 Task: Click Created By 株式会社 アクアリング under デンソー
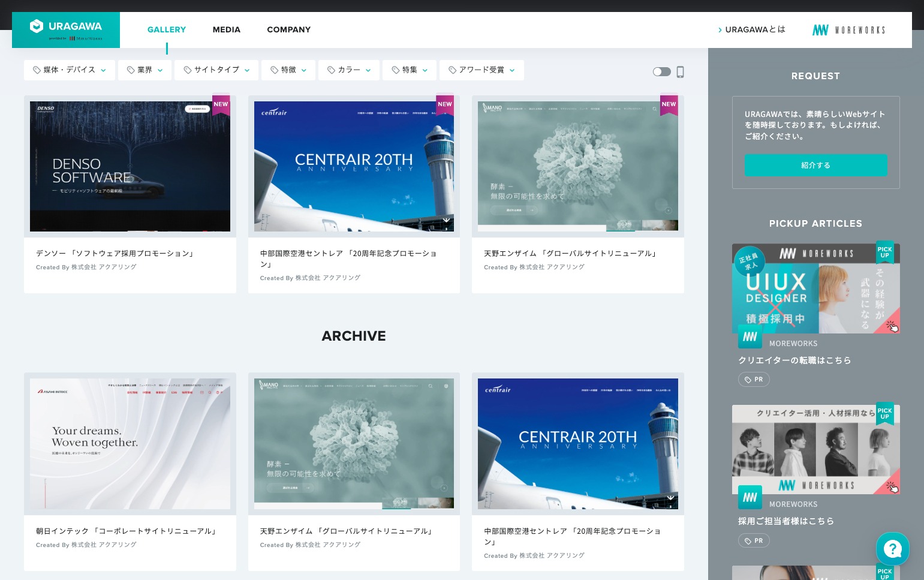86,268
